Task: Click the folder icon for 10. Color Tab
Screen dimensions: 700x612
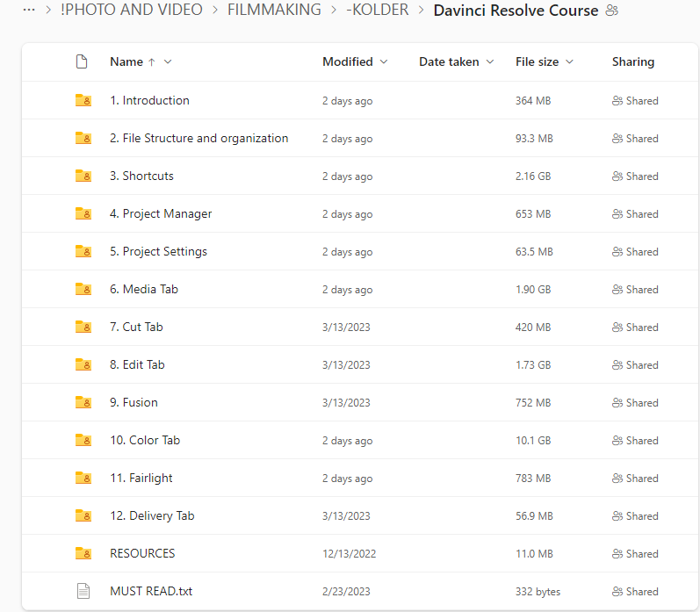Action: [x=83, y=440]
